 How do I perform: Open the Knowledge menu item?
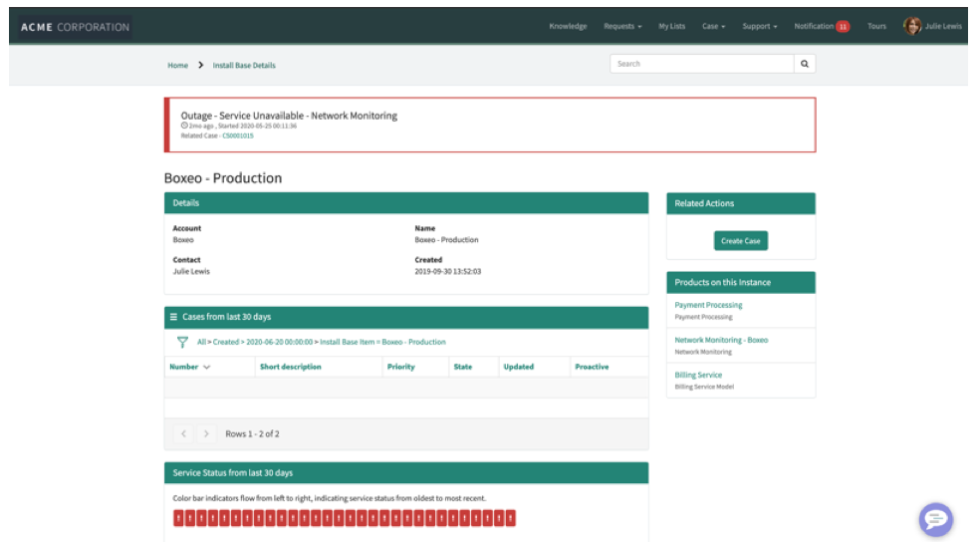click(568, 26)
